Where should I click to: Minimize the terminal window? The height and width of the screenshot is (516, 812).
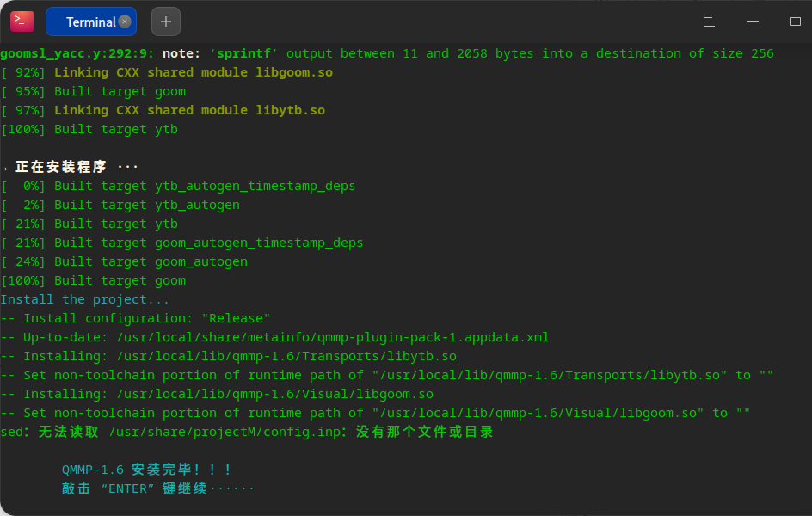point(753,21)
